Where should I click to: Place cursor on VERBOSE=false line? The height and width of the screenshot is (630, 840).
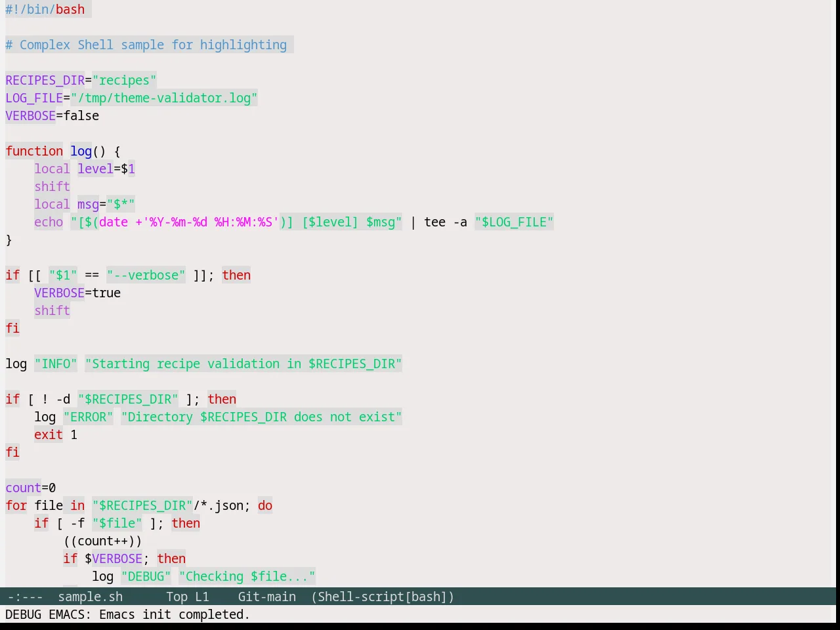52,115
